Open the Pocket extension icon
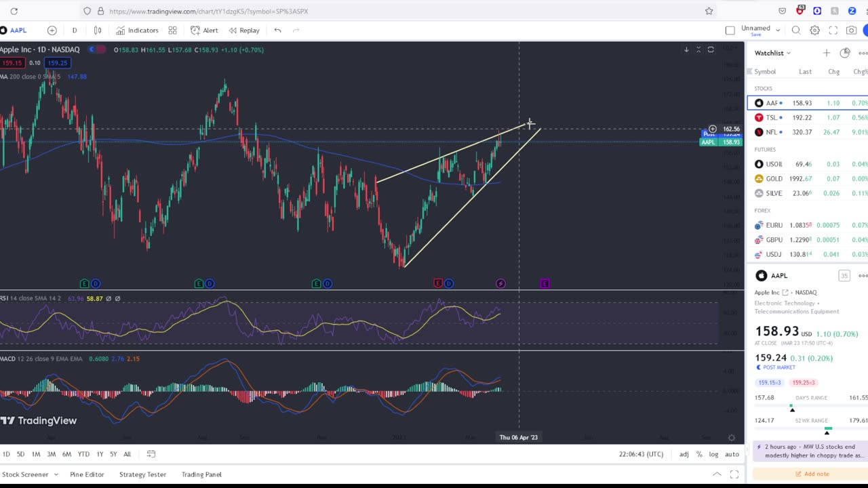Image resolution: width=868 pixels, height=488 pixels. 783,11
